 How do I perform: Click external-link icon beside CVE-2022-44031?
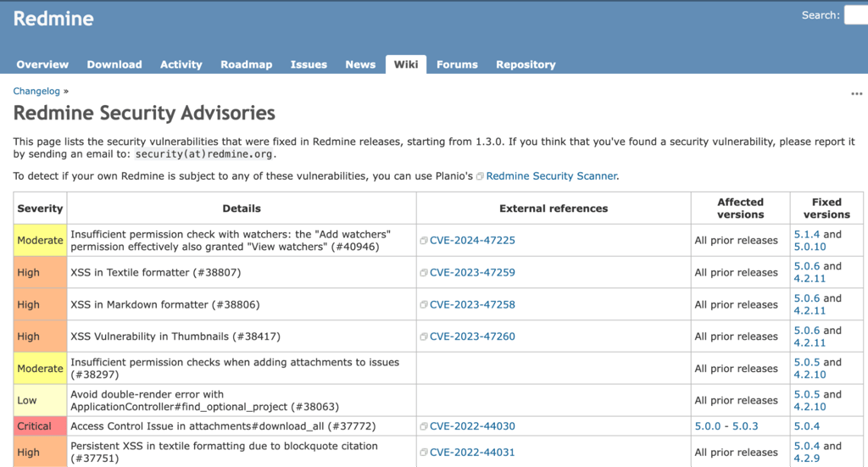tap(424, 453)
